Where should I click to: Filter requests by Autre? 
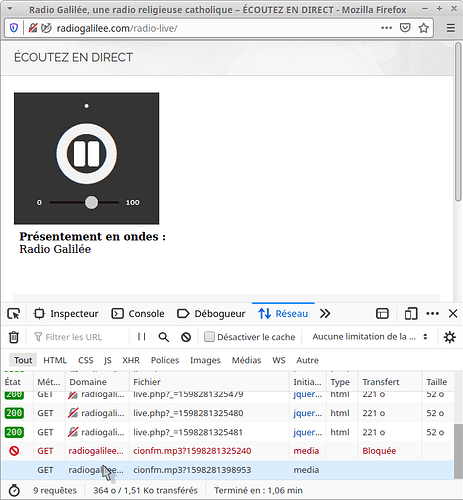point(308,360)
